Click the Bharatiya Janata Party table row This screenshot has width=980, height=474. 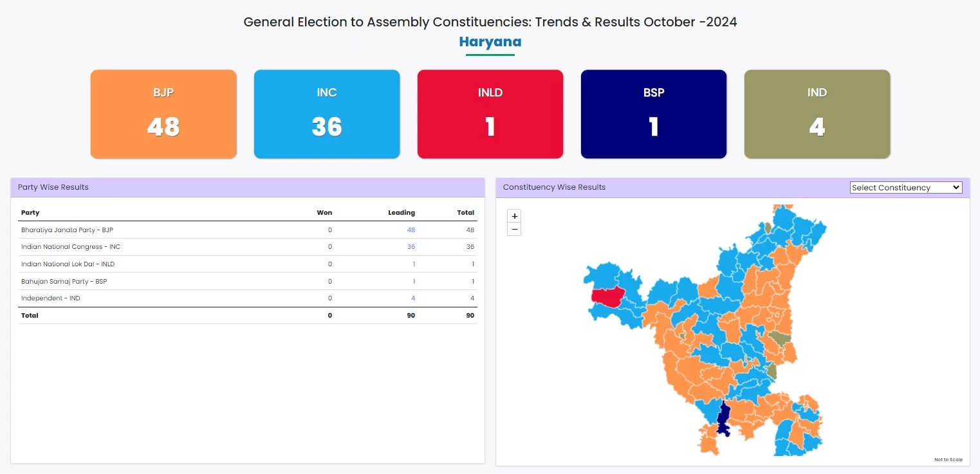pyautogui.click(x=67, y=230)
